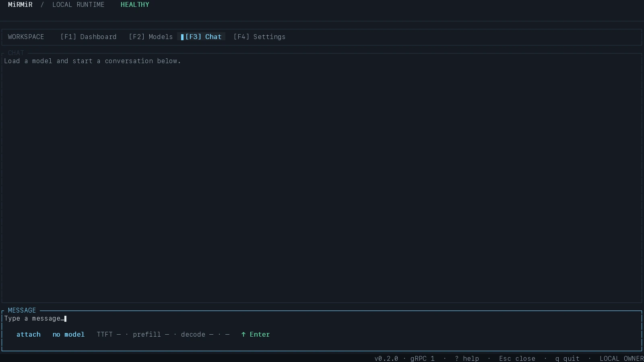Click the LOCAL RUNTIME header label

coord(78,4)
